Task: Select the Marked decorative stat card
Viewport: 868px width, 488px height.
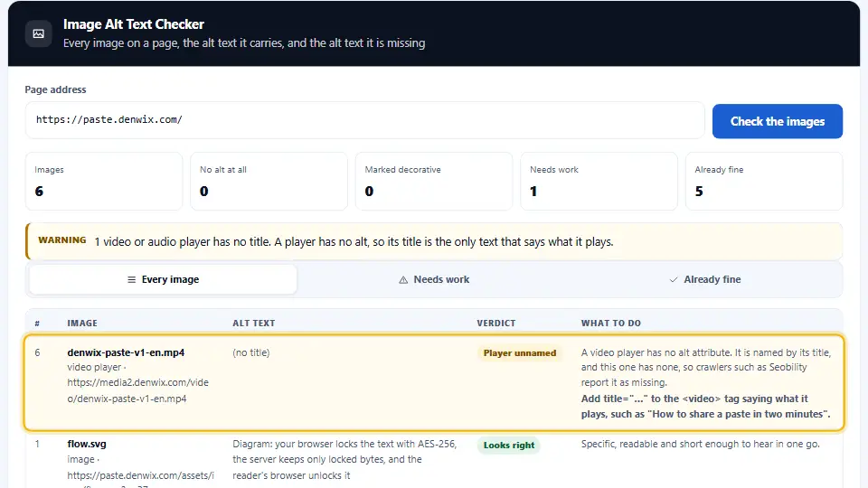Action: [x=434, y=182]
